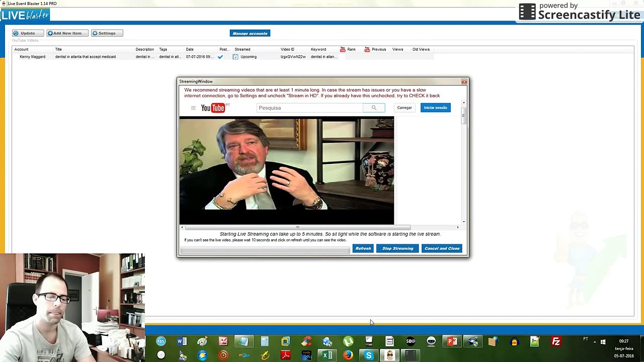Click the Upcoming stream status icon
Image resolution: width=644 pixels, height=362 pixels.
tap(235, 57)
